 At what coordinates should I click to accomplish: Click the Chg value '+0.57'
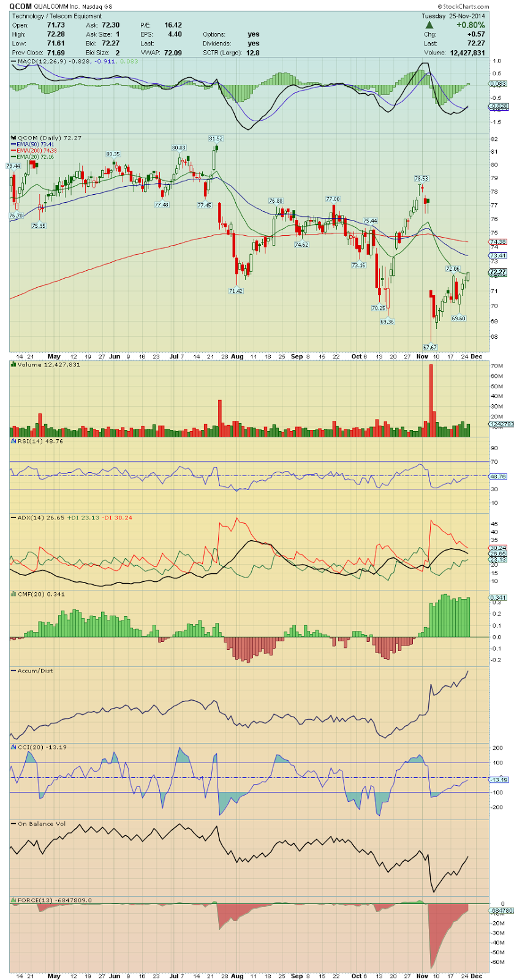[x=475, y=34]
